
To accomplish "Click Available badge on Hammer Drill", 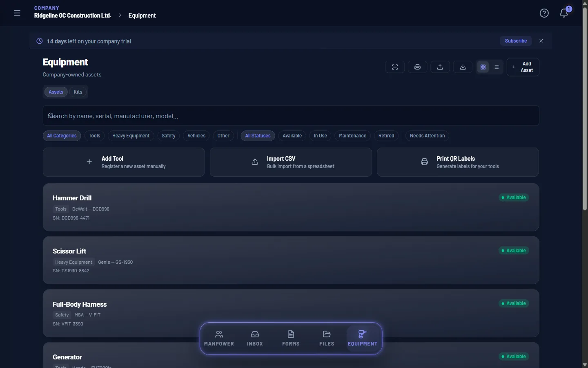I will (514, 197).
